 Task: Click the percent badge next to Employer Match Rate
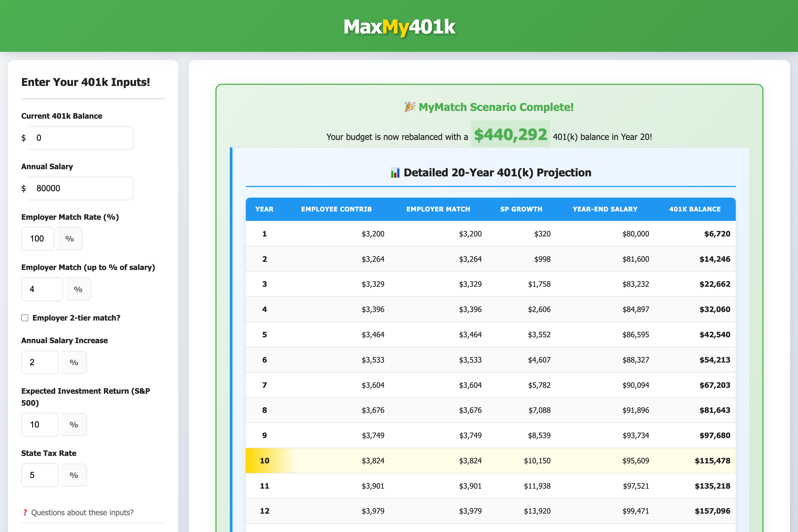pyautogui.click(x=69, y=239)
